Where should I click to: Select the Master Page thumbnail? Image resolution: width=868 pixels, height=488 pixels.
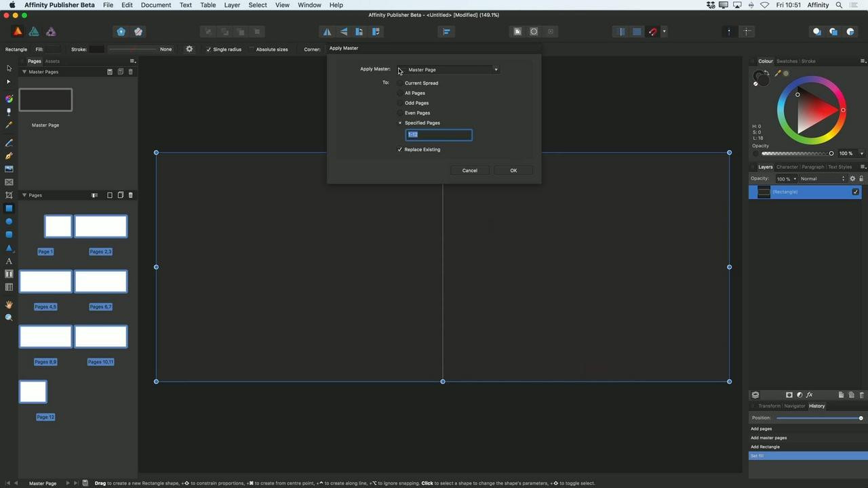tap(45, 100)
